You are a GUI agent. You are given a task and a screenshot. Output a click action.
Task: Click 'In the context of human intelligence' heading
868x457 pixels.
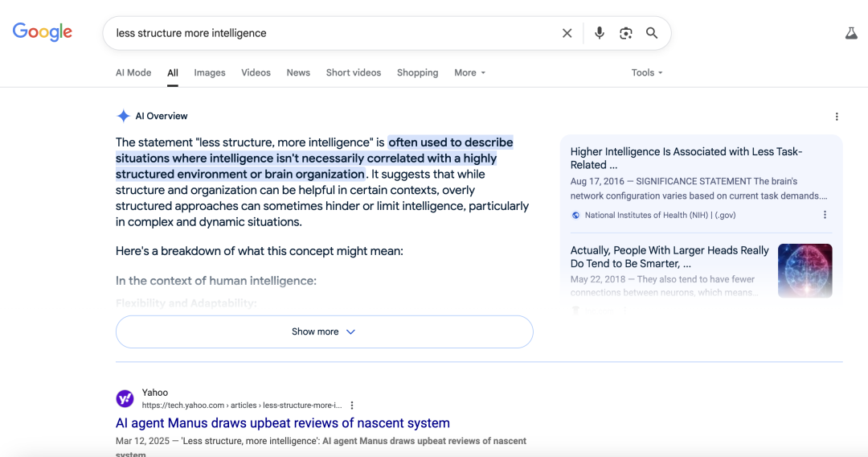point(216,281)
